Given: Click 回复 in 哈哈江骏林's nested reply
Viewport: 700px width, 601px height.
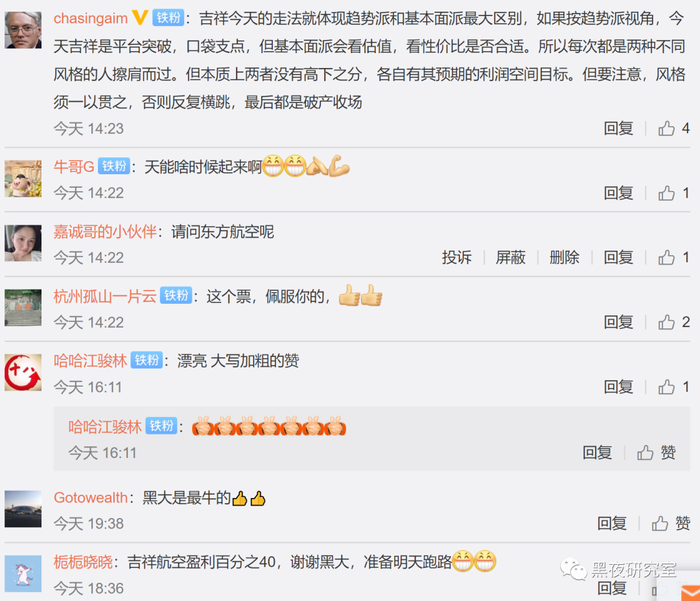Looking at the screenshot, I should [598, 453].
